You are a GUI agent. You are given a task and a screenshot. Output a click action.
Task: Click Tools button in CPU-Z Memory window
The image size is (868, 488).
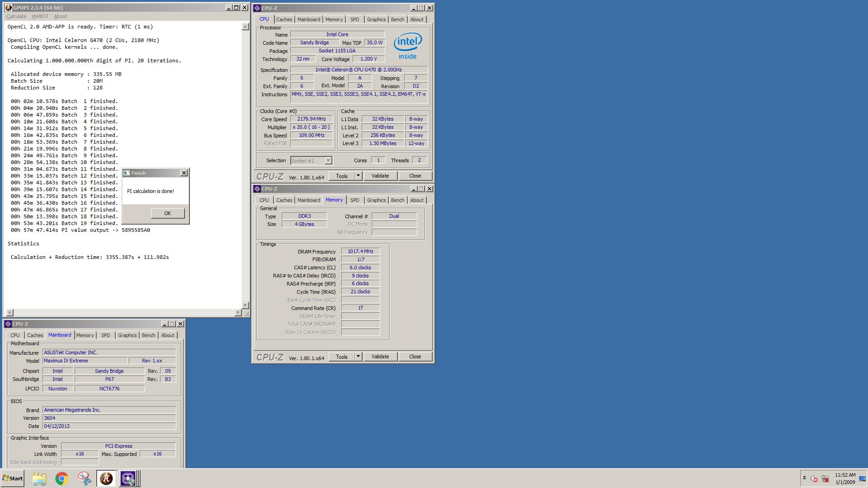[x=341, y=357]
